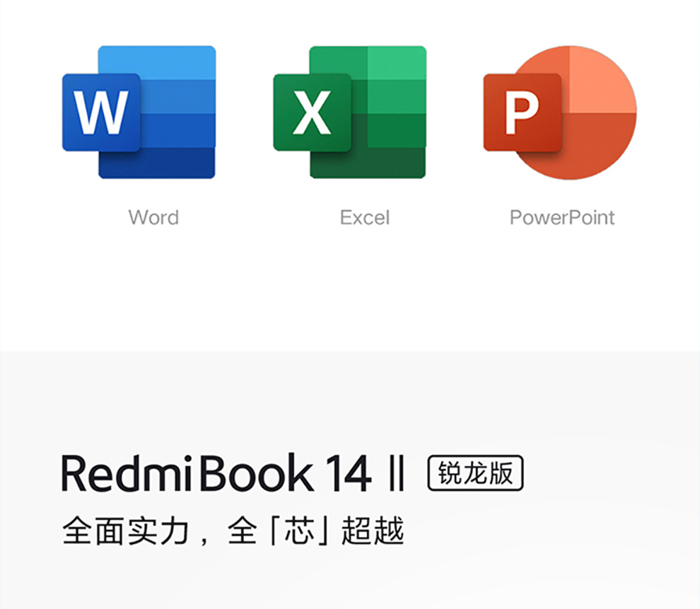Click the 全面实力，全「芯」超越 slogan
Viewport: 700px width, 609px height.
(233, 530)
